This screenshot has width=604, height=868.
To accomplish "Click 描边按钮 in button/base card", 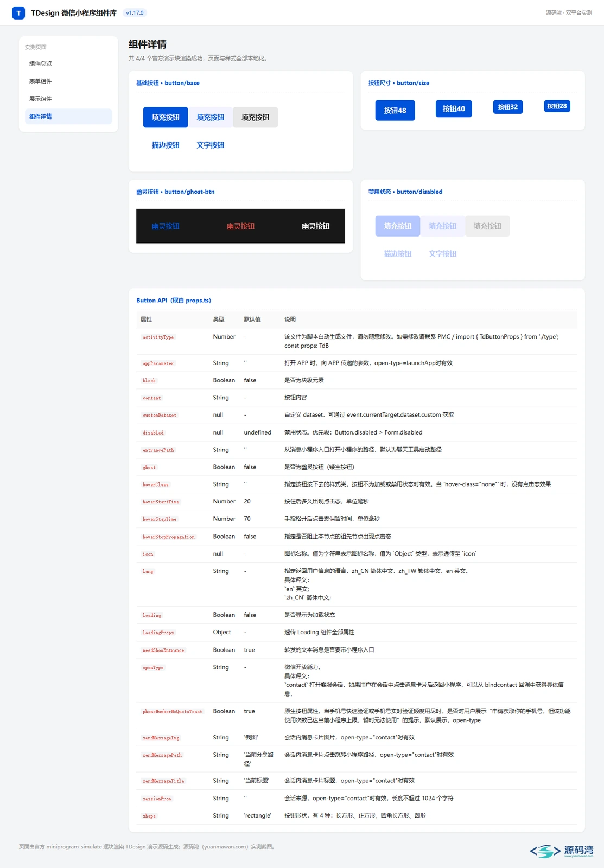I will [x=166, y=145].
